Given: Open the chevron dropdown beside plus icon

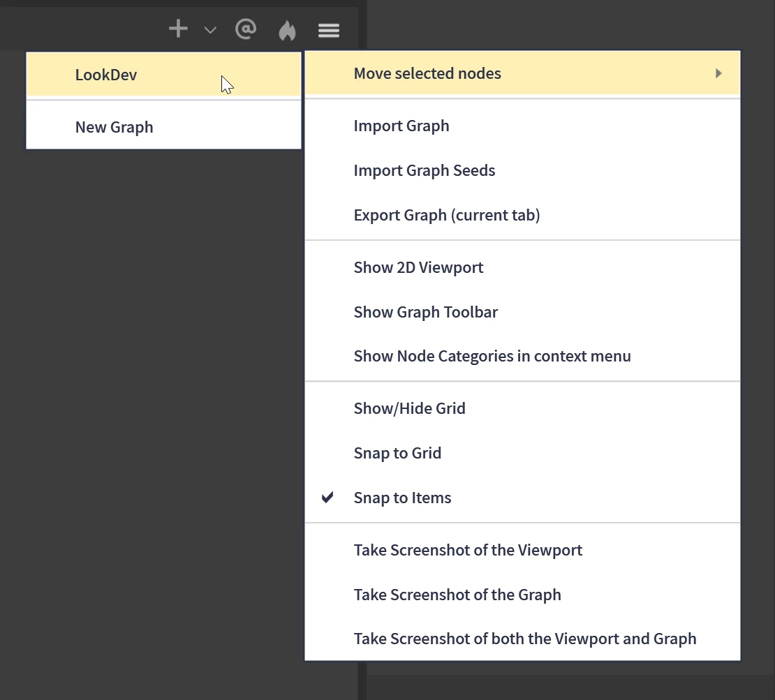Looking at the screenshot, I should (210, 30).
